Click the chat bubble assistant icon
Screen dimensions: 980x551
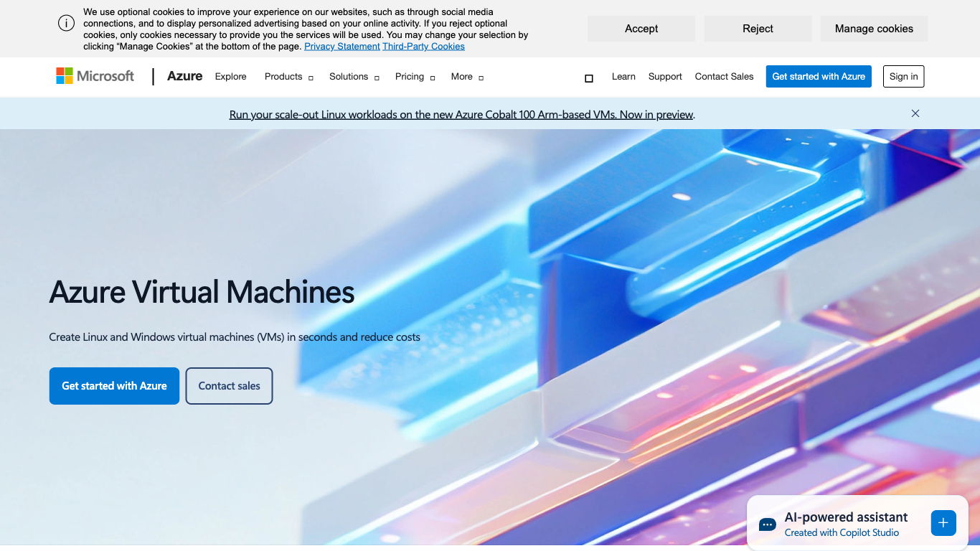(x=768, y=524)
